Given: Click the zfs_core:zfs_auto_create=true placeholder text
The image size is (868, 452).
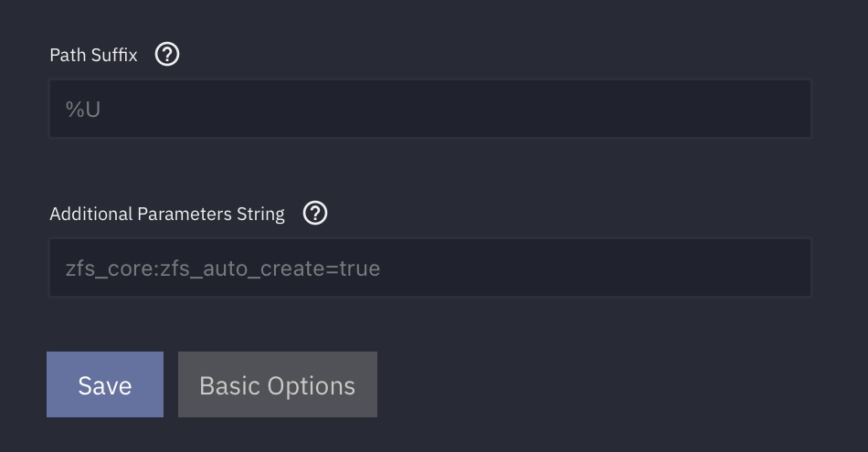Looking at the screenshot, I should [223, 268].
